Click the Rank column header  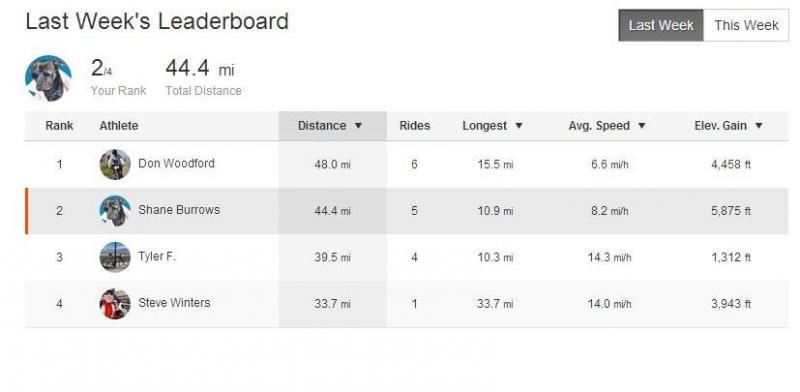pos(59,126)
